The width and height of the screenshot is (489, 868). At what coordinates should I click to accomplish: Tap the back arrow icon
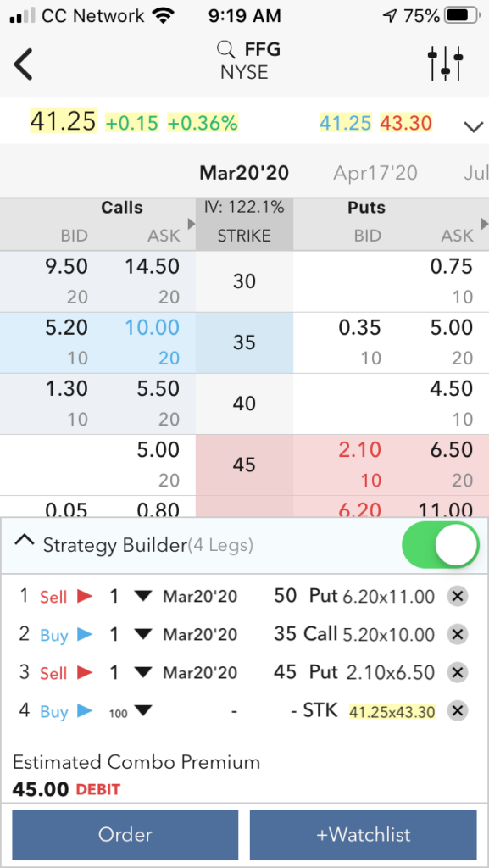(x=23, y=64)
